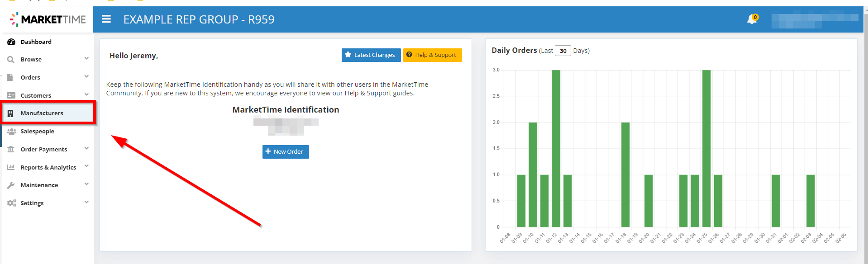
Task: Click the Reports & Analytics menu label
Action: (48, 167)
